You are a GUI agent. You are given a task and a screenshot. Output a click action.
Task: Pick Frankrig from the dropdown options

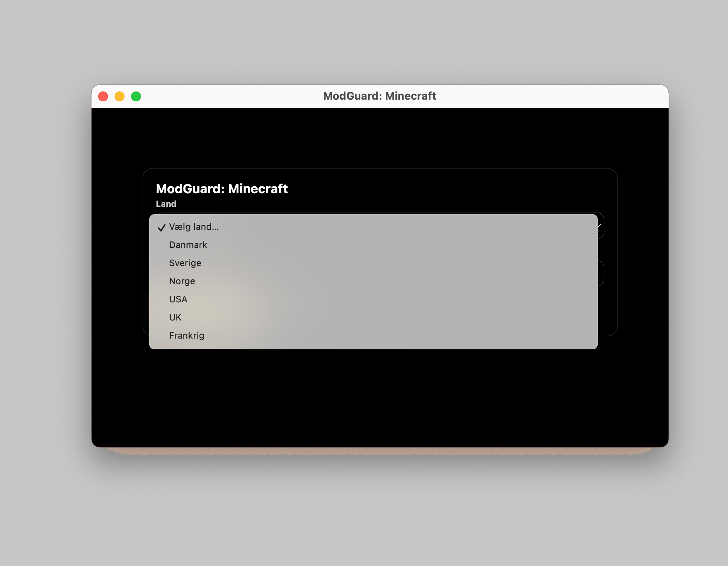373,336
